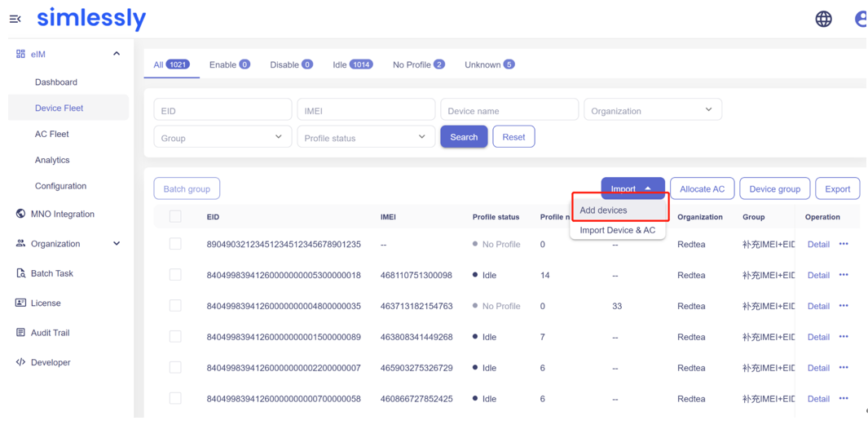Switch to the All tab
The height and width of the screenshot is (425, 868).
point(172,64)
